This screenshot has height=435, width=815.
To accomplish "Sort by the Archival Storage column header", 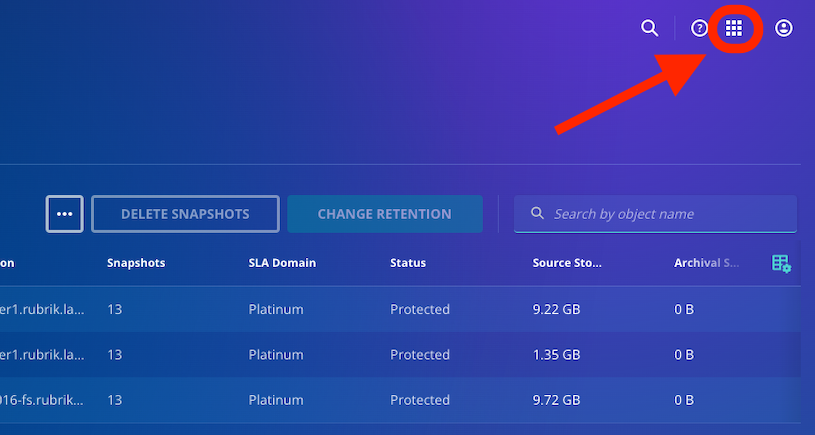I will pos(707,263).
